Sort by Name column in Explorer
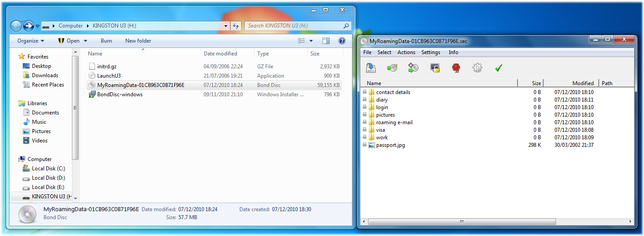 (143, 54)
